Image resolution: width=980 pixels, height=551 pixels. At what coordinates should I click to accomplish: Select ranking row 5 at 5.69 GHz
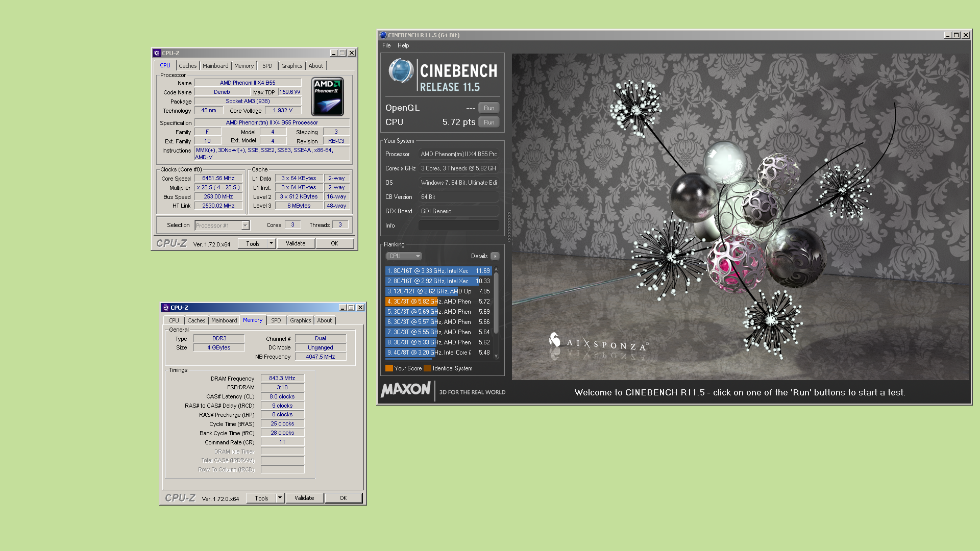[438, 312]
